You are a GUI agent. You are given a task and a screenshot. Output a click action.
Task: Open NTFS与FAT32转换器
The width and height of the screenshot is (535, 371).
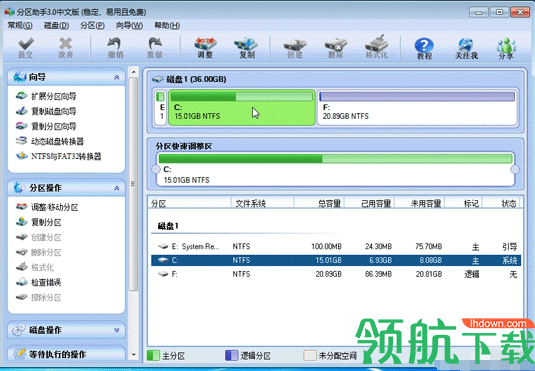coord(59,156)
